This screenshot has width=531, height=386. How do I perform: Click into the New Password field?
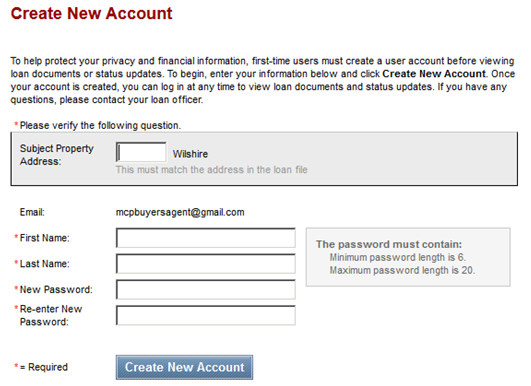[x=206, y=290]
